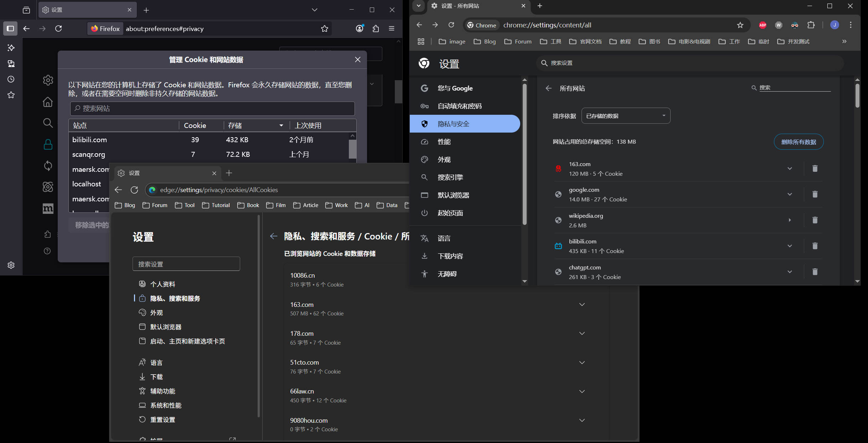Select Sync icon in Firefox preferences

click(x=48, y=166)
